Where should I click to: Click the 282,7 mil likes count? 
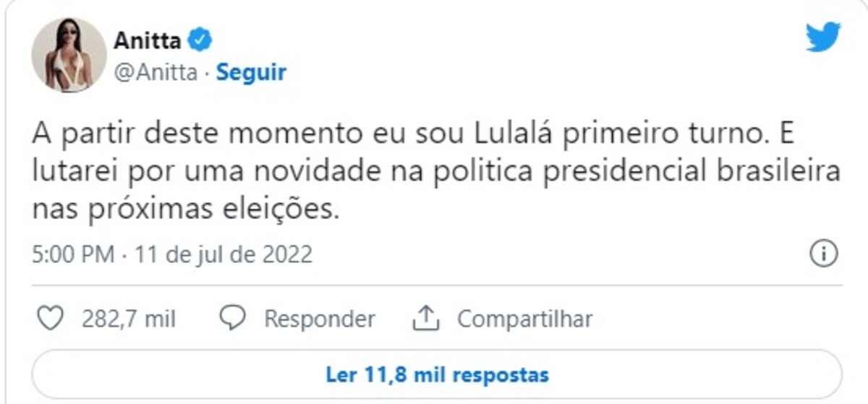[x=129, y=319]
